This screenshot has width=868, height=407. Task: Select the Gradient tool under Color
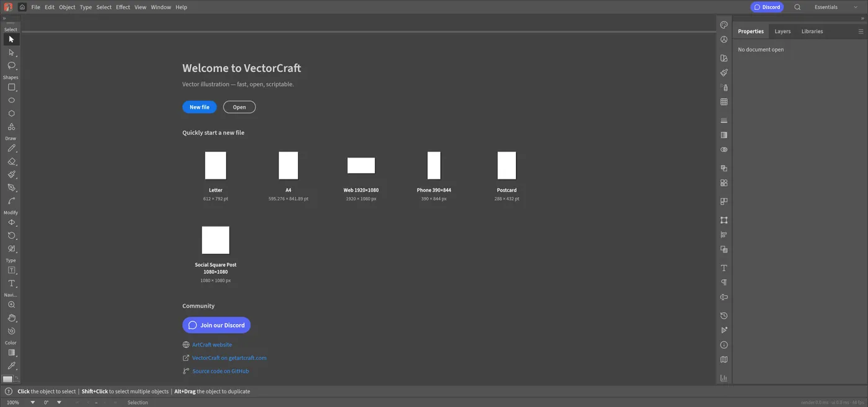coord(11,353)
